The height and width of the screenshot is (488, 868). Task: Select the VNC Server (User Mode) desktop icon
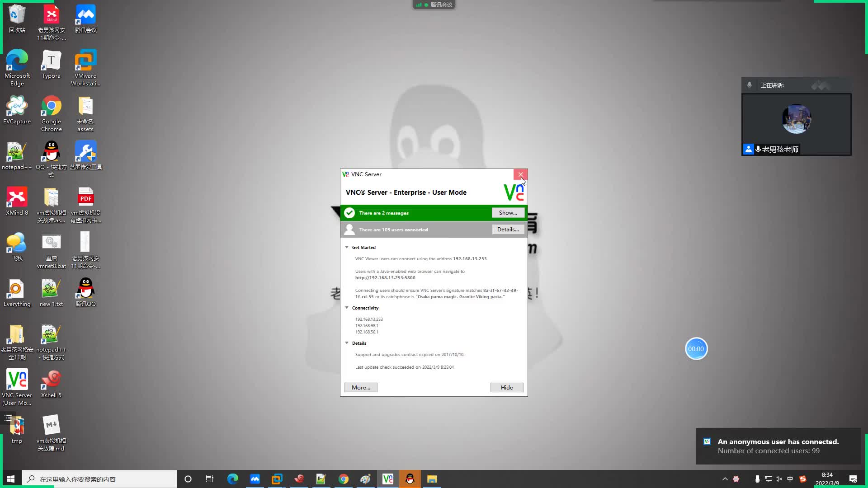17,387
